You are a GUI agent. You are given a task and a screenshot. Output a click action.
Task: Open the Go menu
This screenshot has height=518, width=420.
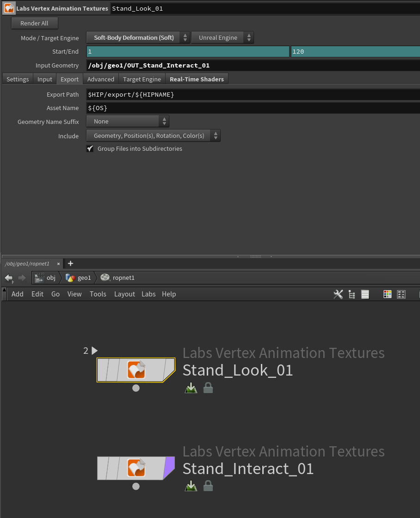tap(56, 294)
